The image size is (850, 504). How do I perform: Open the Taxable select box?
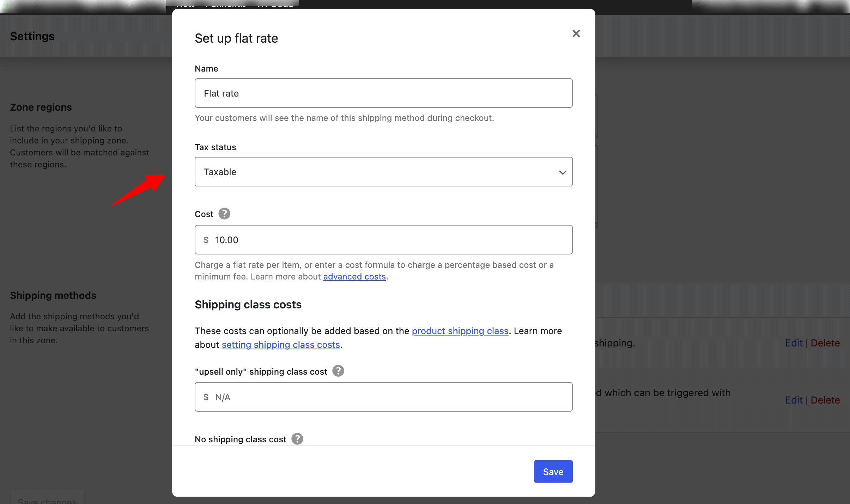(383, 172)
